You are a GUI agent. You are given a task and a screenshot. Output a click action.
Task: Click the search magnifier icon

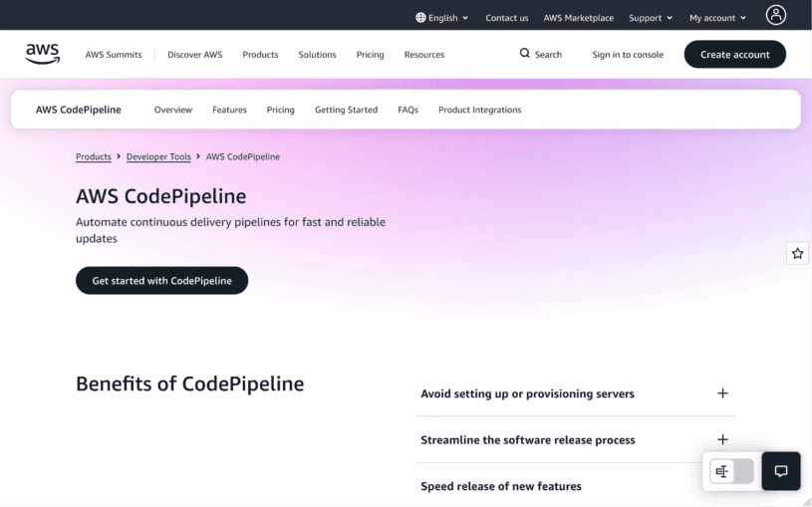click(x=525, y=54)
